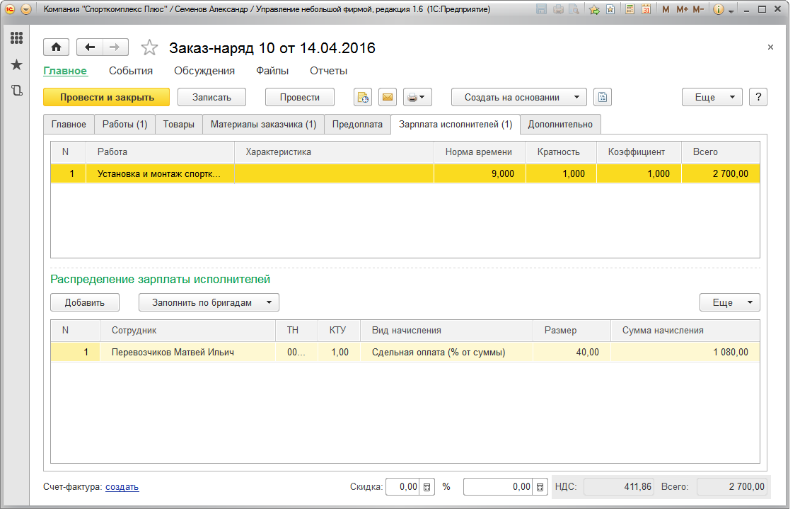Viewport: 812px width, 509px height.
Task: Add to favorites star-arrow icon
Action: click(x=594, y=9)
